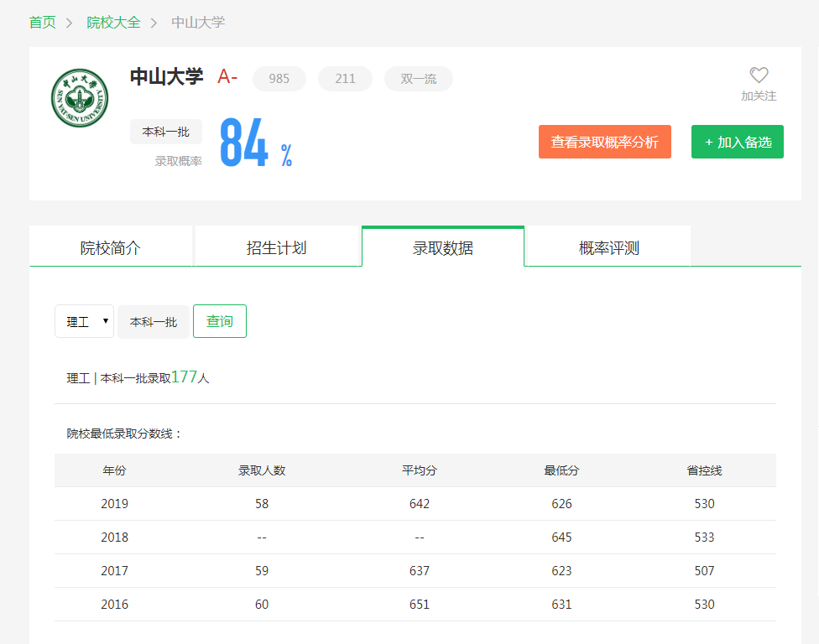The height and width of the screenshot is (644, 819).
Task: Select the 2017 year cell
Action: point(114,570)
